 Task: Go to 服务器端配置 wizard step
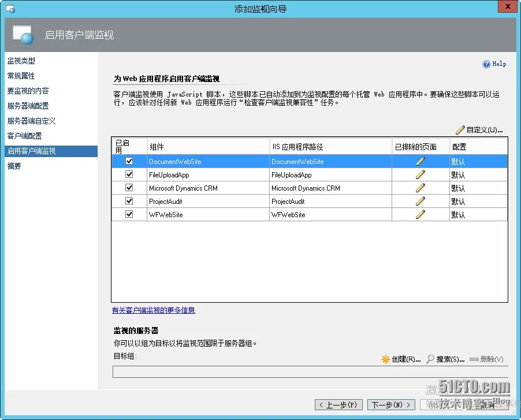28,106
